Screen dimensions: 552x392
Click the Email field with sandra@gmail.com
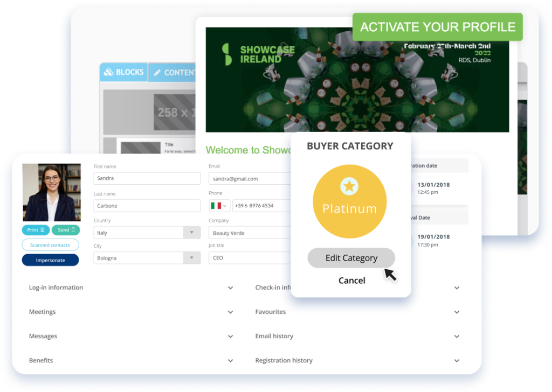click(x=250, y=179)
